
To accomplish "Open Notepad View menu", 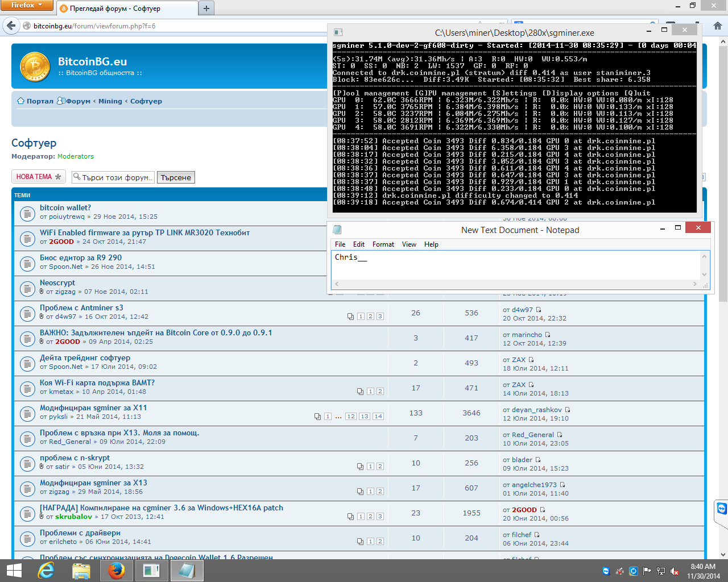I will pos(409,244).
